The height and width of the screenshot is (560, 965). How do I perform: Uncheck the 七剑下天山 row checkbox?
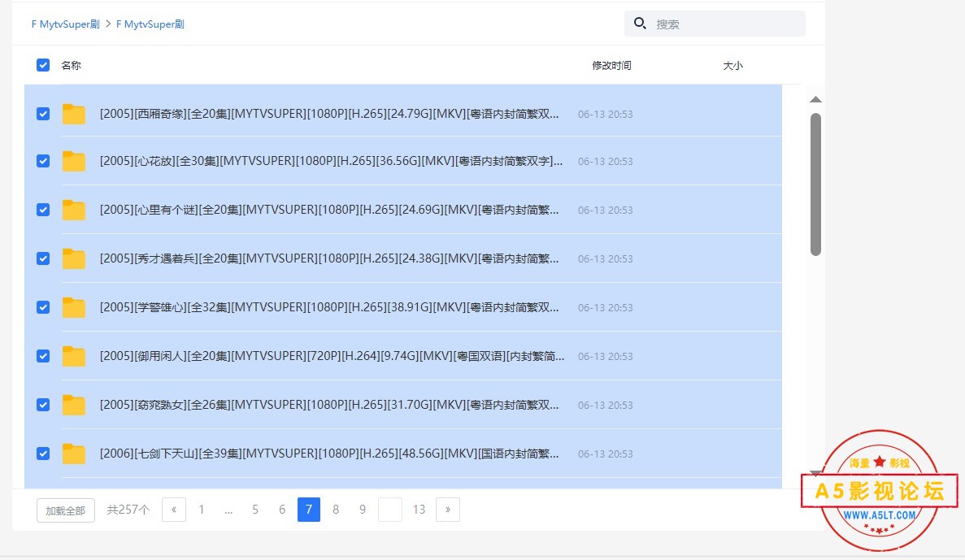(x=43, y=454)
